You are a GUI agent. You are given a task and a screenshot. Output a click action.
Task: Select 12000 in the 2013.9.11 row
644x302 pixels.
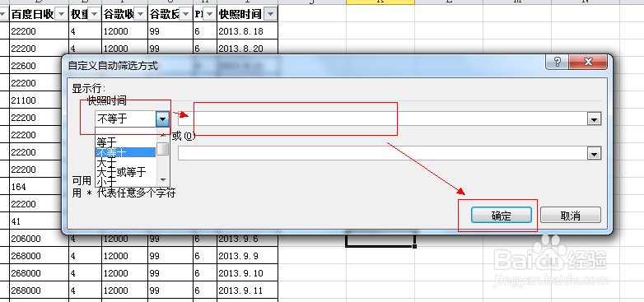[x=125, y=290]
